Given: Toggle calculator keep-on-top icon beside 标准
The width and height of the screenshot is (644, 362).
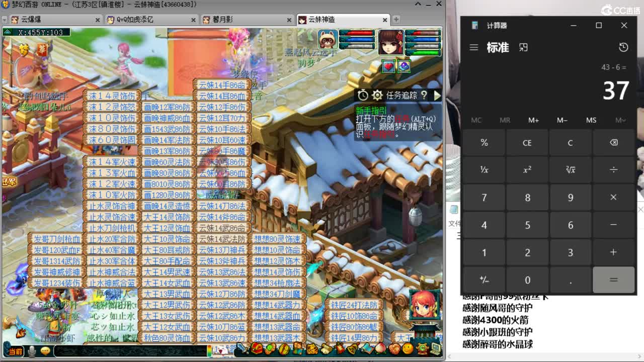Looking at the screenshot, I should point(523,47).
